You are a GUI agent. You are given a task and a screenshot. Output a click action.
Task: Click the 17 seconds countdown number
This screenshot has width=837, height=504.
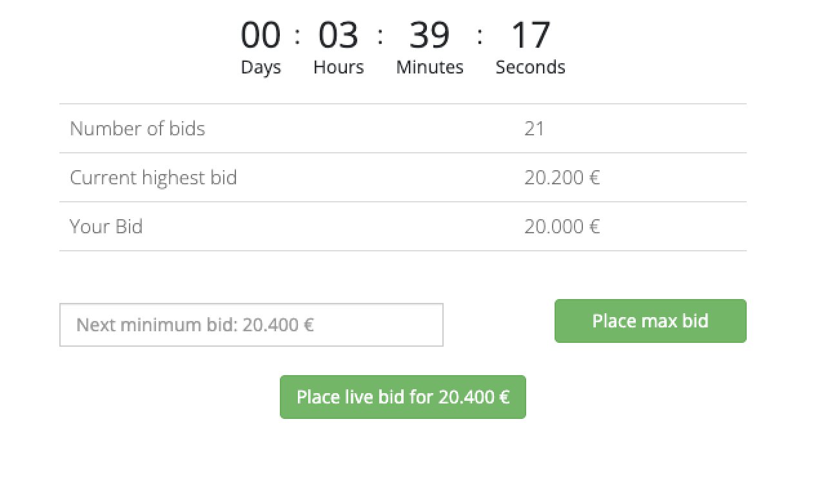pyautogui.click(x=530, y=35)
